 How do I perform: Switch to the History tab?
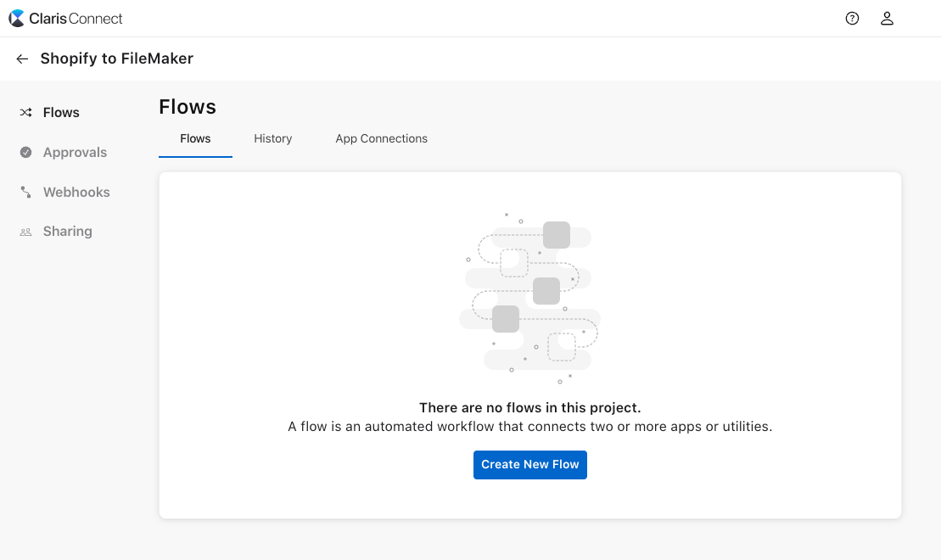[272, 138]
